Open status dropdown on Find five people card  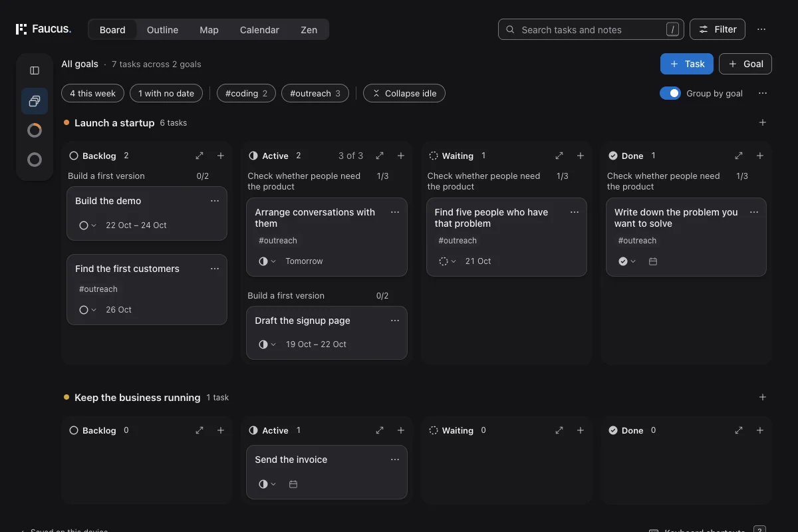[448, 261]
